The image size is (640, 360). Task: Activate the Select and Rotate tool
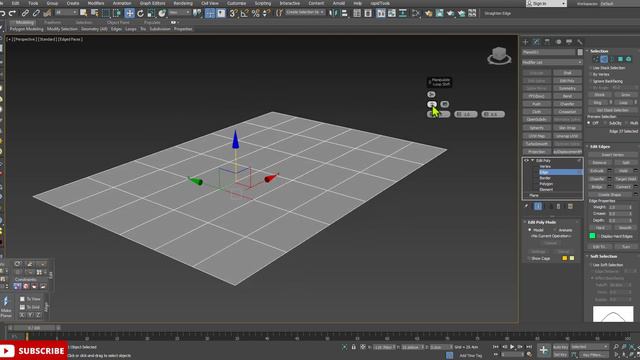[x=140, y=13]
